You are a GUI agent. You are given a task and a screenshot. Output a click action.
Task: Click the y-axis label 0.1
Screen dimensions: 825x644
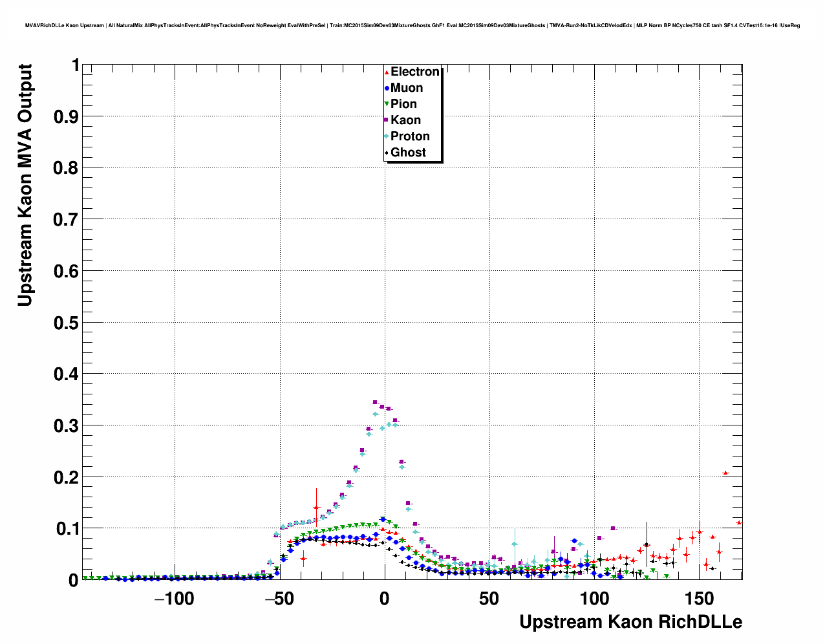pos(66,529)
